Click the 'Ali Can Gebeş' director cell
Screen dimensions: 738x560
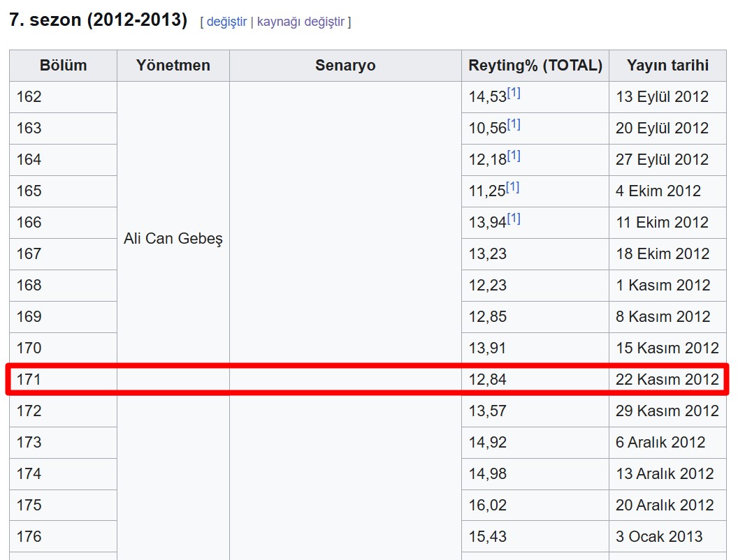173,239
